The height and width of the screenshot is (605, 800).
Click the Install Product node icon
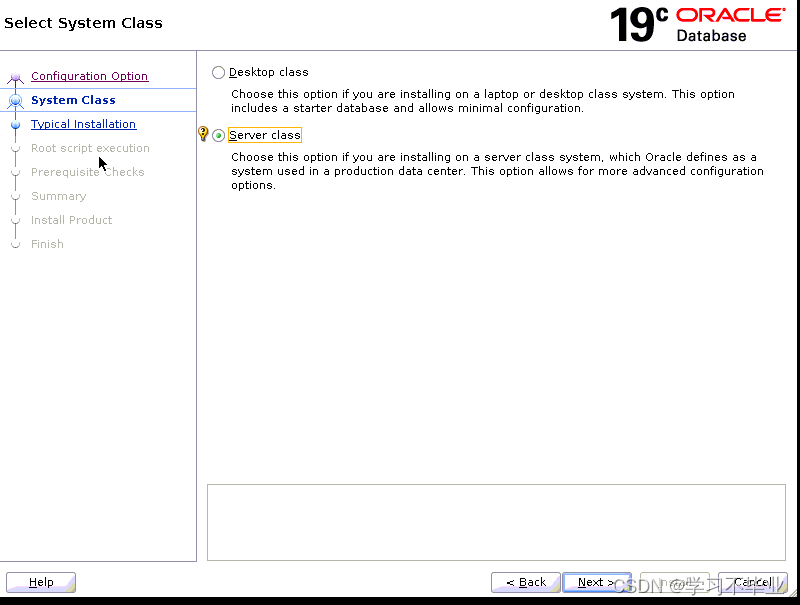pyautogui.click(x=15, y=220)
